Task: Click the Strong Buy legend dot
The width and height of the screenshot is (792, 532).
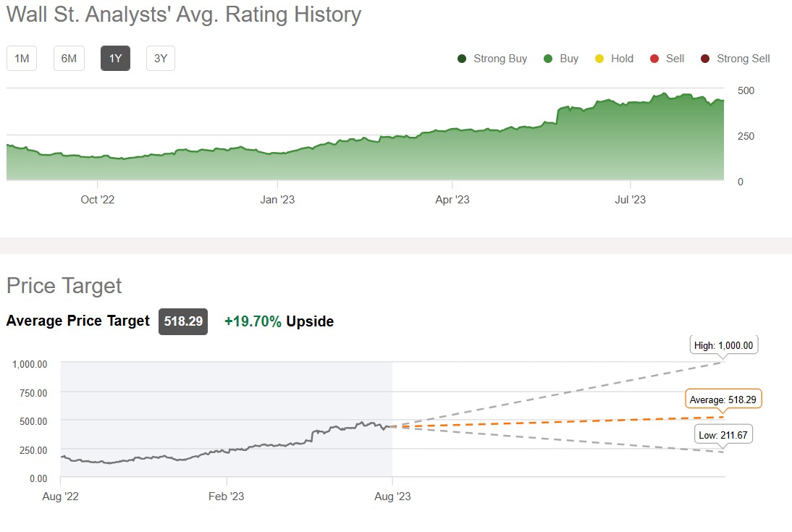Action: (462, 59)
